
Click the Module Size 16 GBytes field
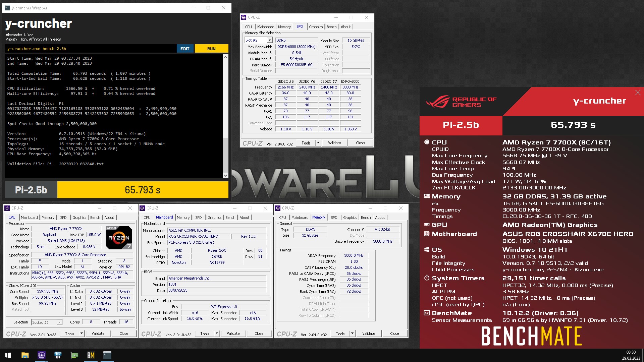356,41
